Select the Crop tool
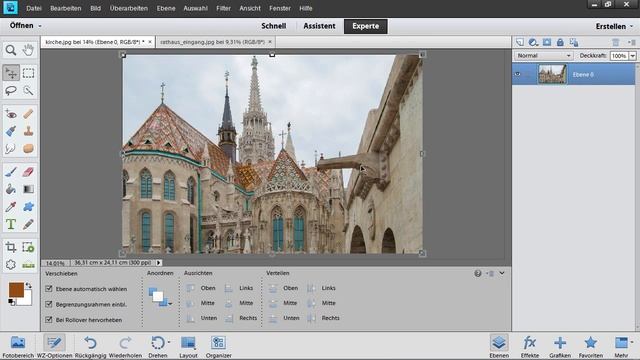 (11, 247)
